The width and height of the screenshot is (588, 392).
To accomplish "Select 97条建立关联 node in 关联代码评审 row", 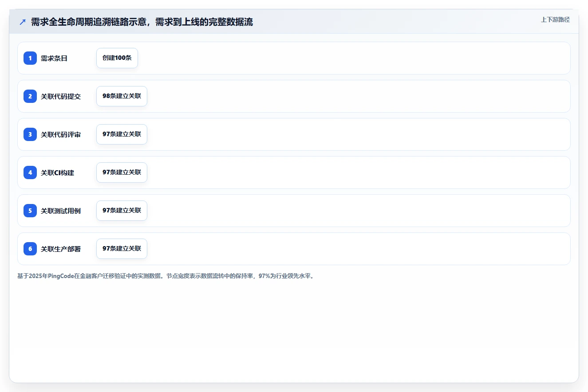I will coord(122,134).
